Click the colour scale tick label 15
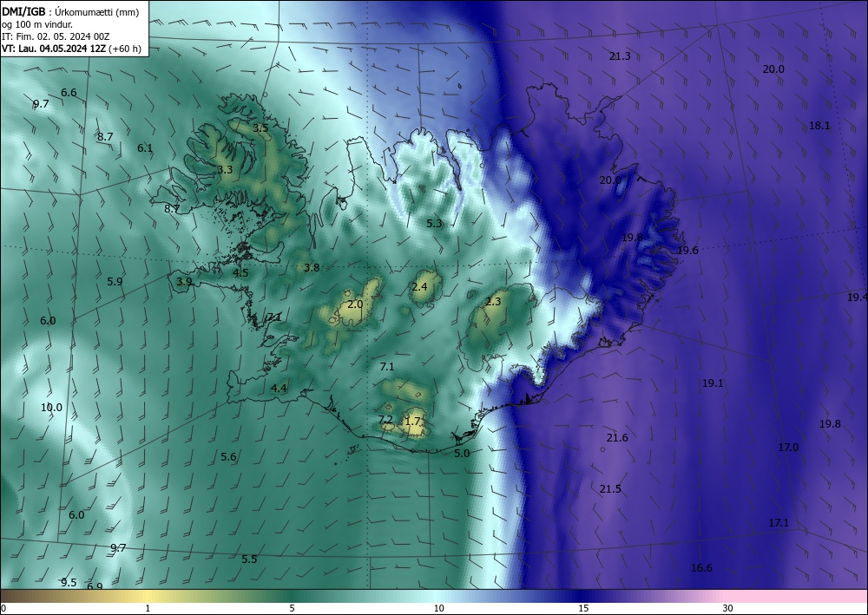868x615 pixels. click(x=583, y=608)
